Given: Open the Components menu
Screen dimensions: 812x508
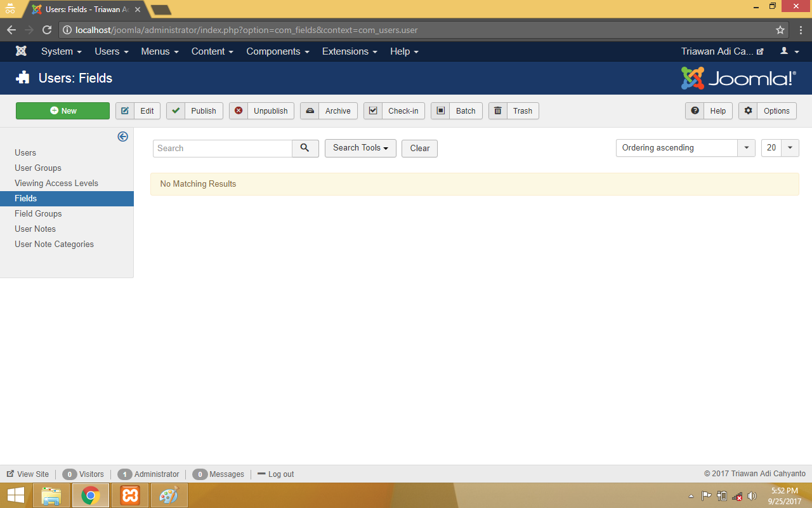Looking at the screenshot, I should 278,51.
